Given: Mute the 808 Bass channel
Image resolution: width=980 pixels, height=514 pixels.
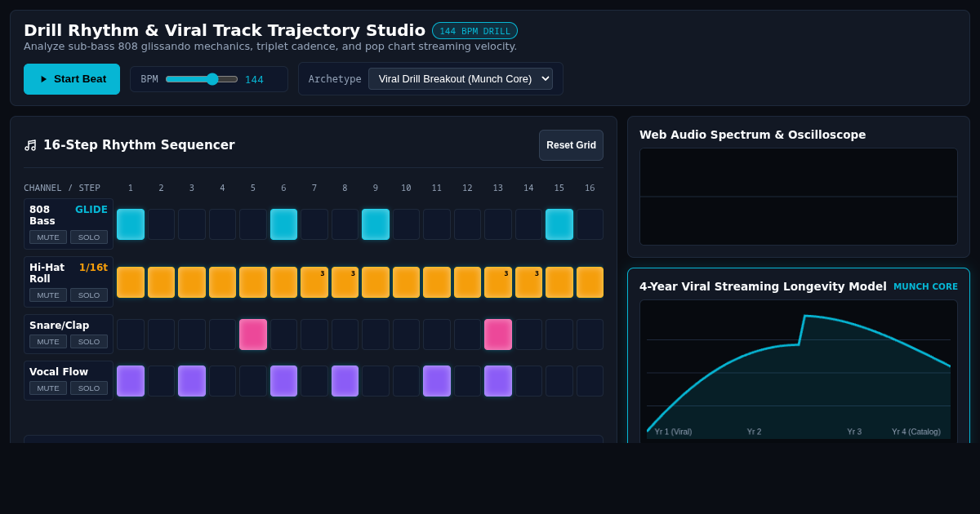Looking at the screenshot, I should [x=48, y=237].
